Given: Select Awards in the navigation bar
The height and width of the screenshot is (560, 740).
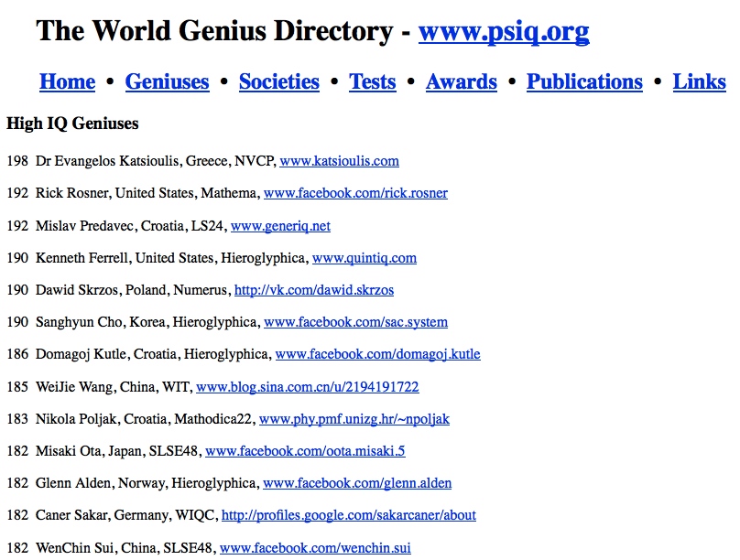Looking at the screenshot, I should pos(461,82).
